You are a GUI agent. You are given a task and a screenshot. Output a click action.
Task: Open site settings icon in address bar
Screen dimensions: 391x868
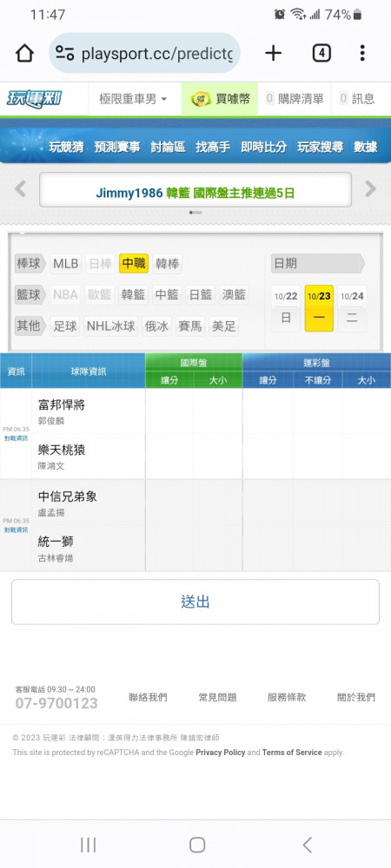[x=65, y=53]
